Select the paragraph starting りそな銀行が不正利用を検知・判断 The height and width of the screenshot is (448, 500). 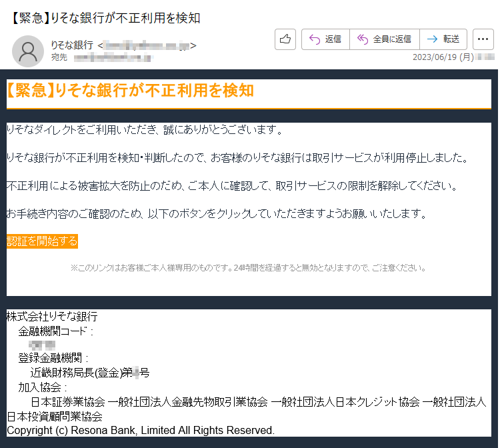[237, 157]
